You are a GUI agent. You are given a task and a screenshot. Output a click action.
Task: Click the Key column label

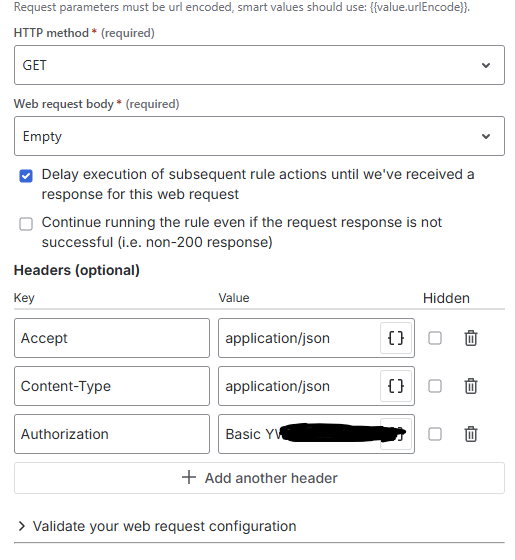click(24, 298)
